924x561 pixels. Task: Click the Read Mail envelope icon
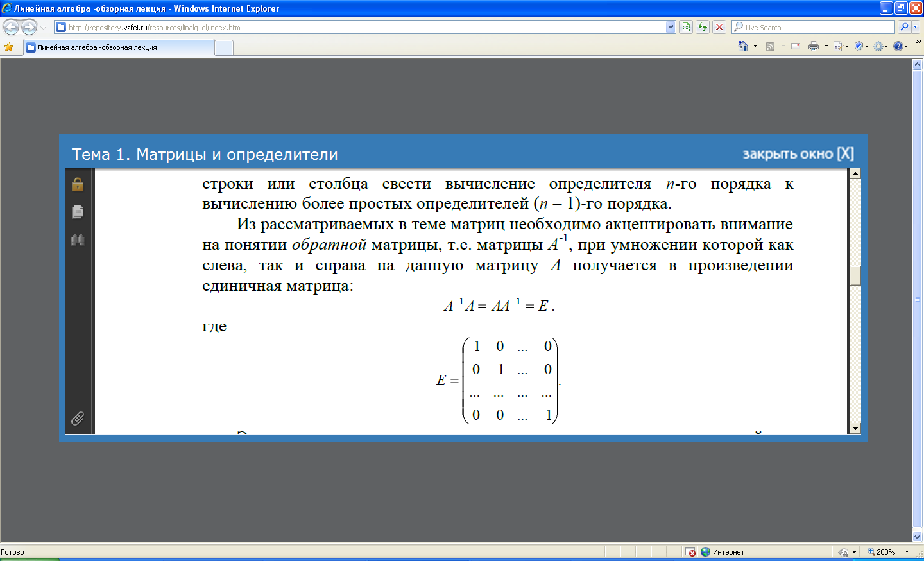796,46
